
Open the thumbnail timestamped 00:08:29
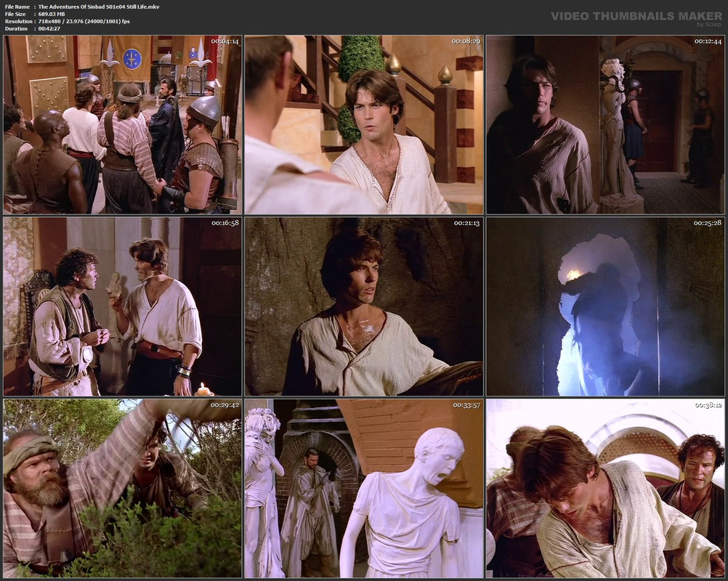click(364, 125)
